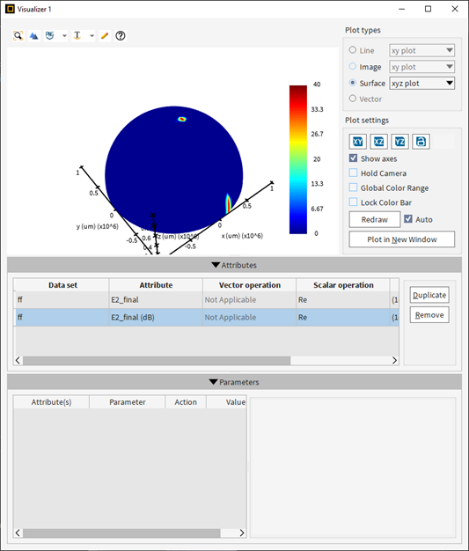This screenshot has height=551, width=469.
Task: Toggle Global Color Range checkbox
Action: (x=353, y=188)
